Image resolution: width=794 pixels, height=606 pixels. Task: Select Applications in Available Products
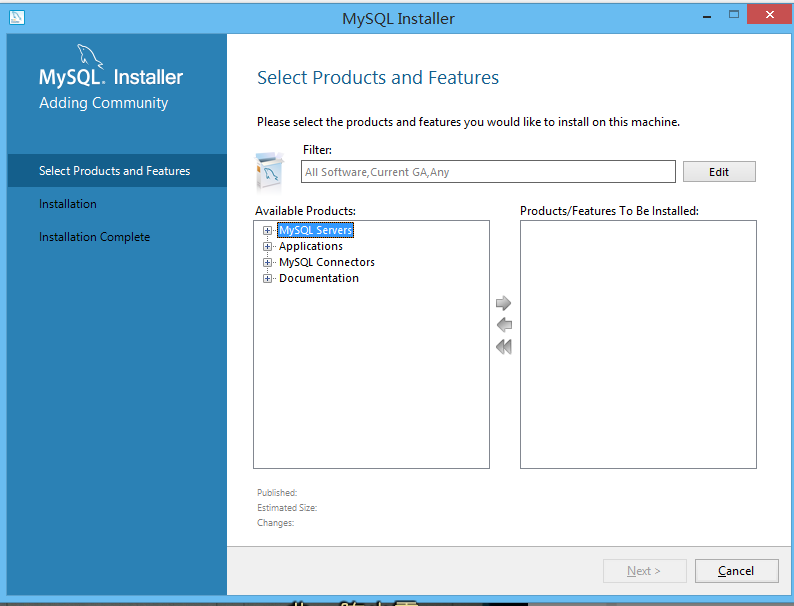pyautogui.click(x=310, y=247)
